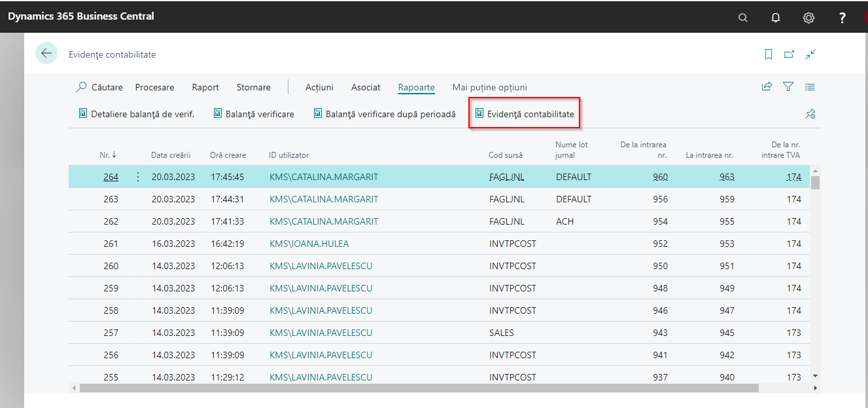Open user link KMS\IOANA.HULEA
Screen dimensions: 868x408
309,244
